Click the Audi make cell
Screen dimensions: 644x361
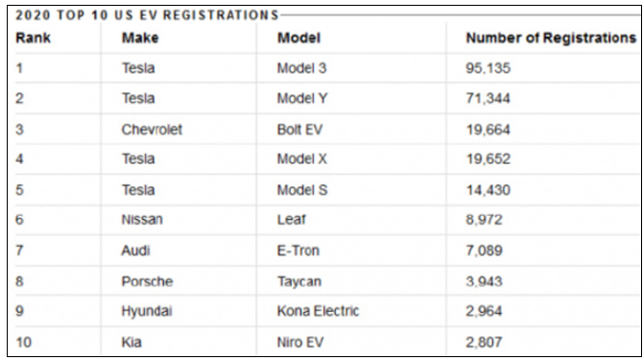pos(135,251)
